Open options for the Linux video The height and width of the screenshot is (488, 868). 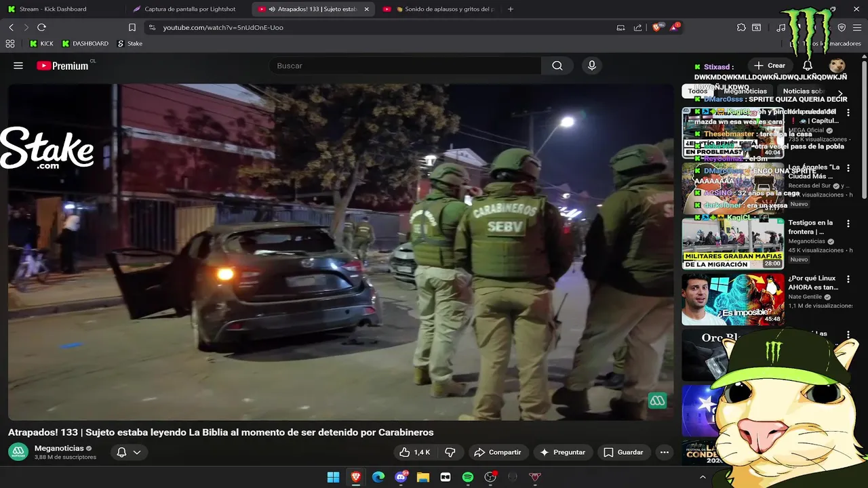tap(848, 279)
